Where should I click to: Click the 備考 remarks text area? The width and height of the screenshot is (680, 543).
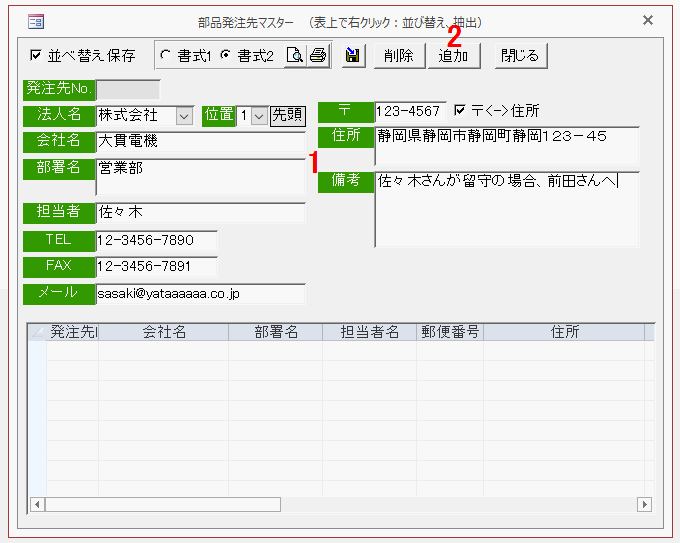(x=507, y=209)
